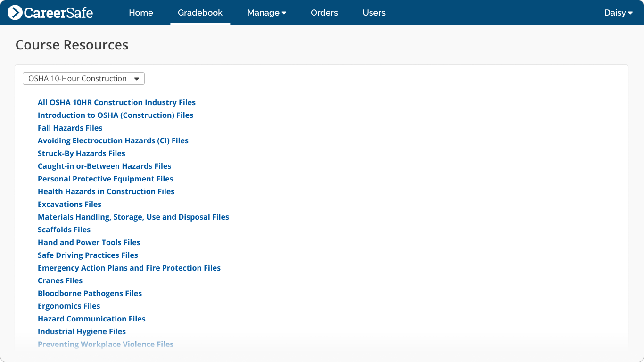Open the Manage dropdown menu
Screen dimensions: 644x362
click(x=266, y=13)
